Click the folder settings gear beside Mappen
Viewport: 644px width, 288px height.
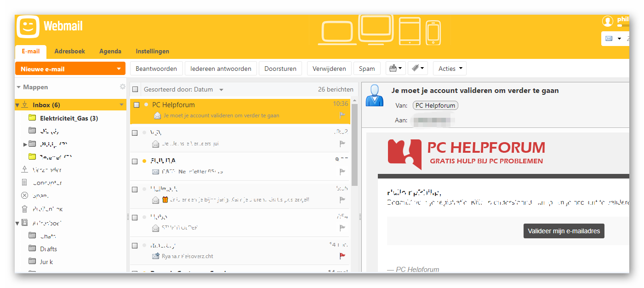(122, 87)
